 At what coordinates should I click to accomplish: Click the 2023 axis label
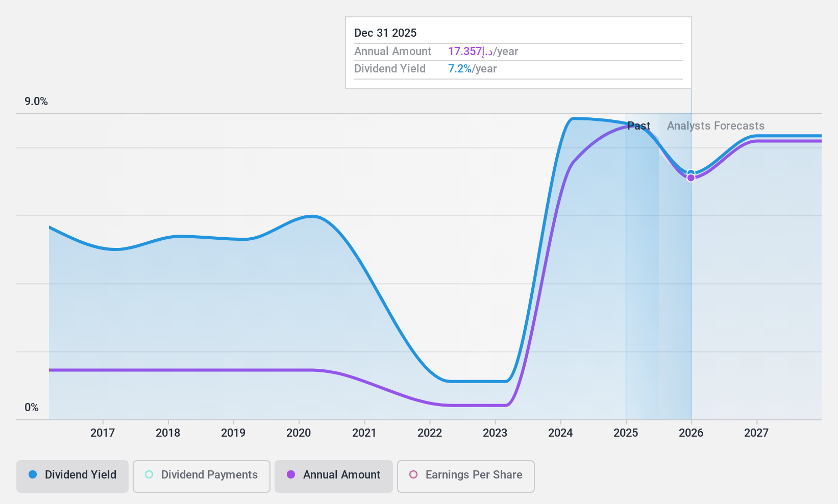(495, 433)
